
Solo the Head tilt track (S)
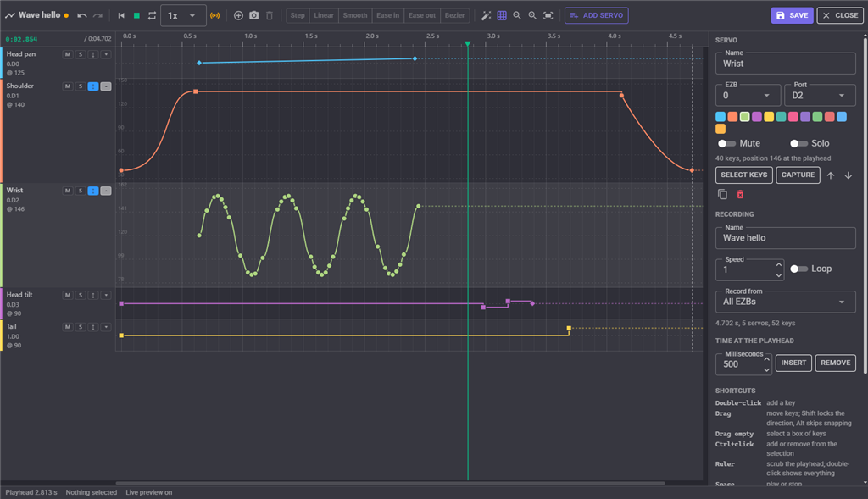81,296
